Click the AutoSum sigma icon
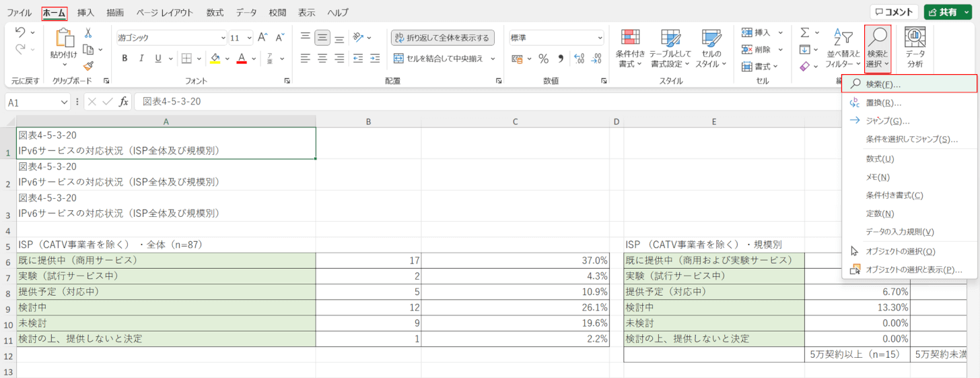The image size is (980, 378). pyautogui.click(x=805, y=32)
